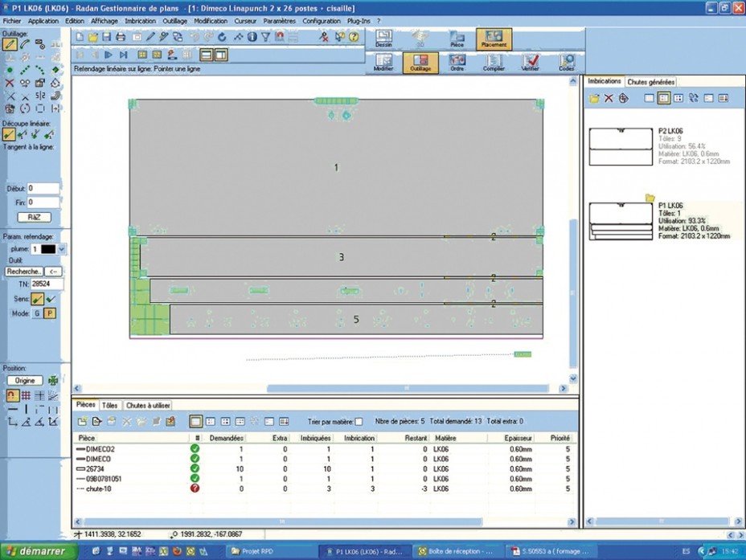Viewport: 746px width, 560px height.
Task: Switch to the Chutes générées tab
Action: coord(651,82)
